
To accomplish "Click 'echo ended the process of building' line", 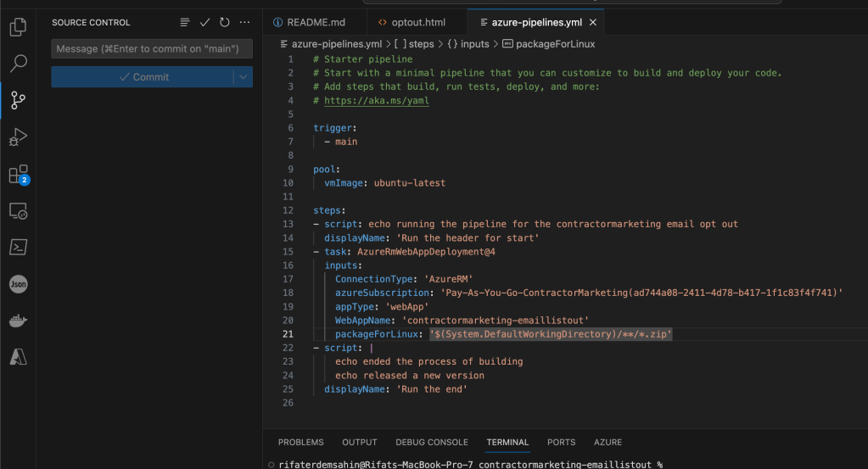I will pos(429,361).
